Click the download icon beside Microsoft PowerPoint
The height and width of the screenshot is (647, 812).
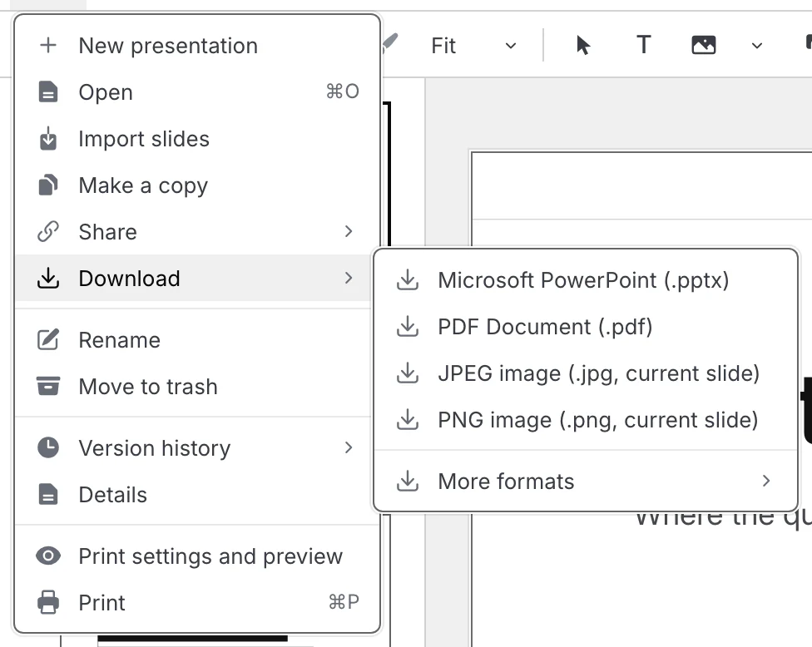tap(408, 280)
